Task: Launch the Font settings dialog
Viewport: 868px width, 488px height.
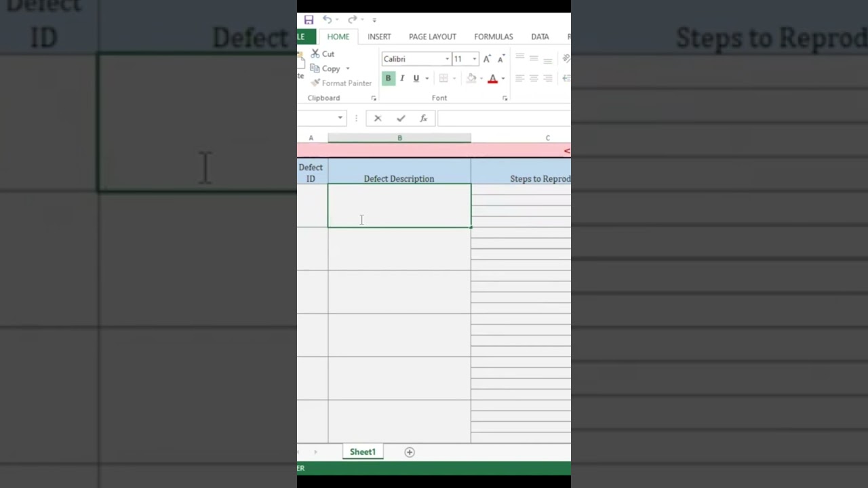Action: 505,98
